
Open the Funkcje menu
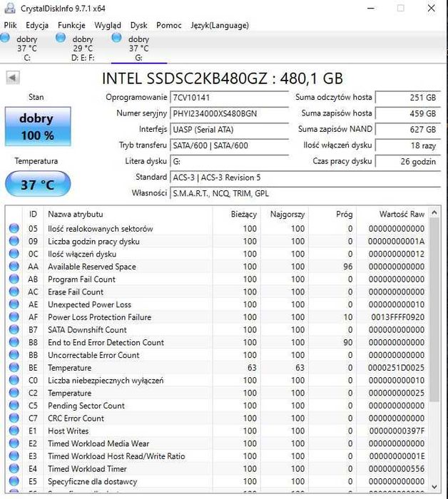(x=71, y=25)
